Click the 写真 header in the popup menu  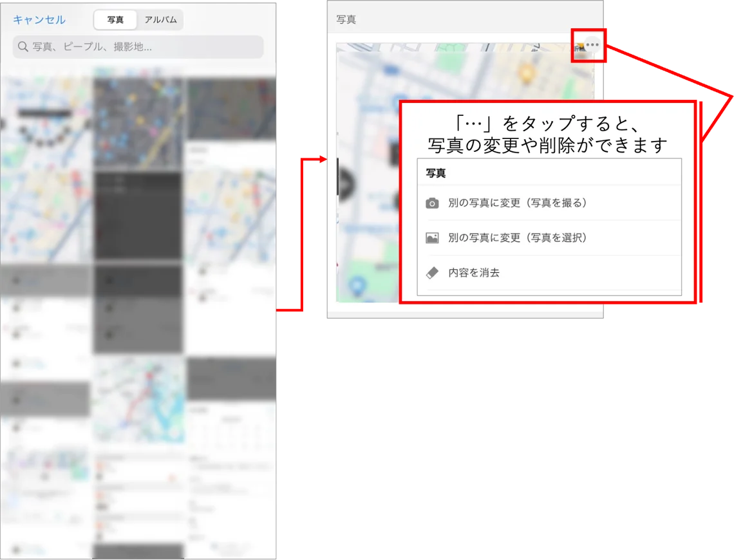tap(436, 173)
